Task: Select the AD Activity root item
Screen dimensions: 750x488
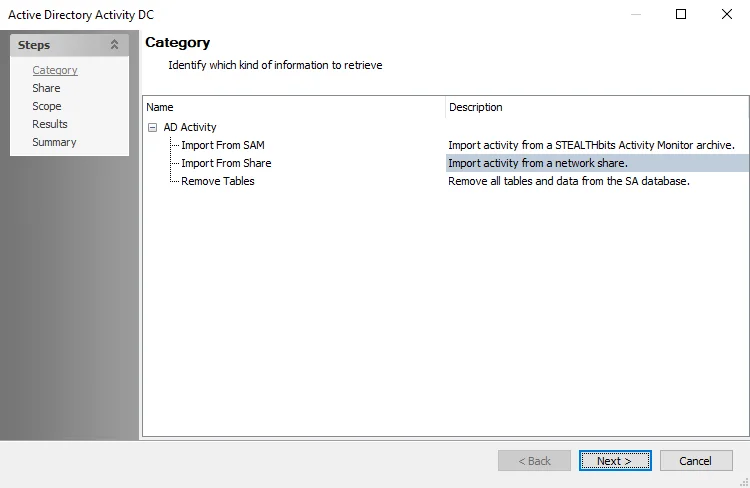Action: pos(190,127)
